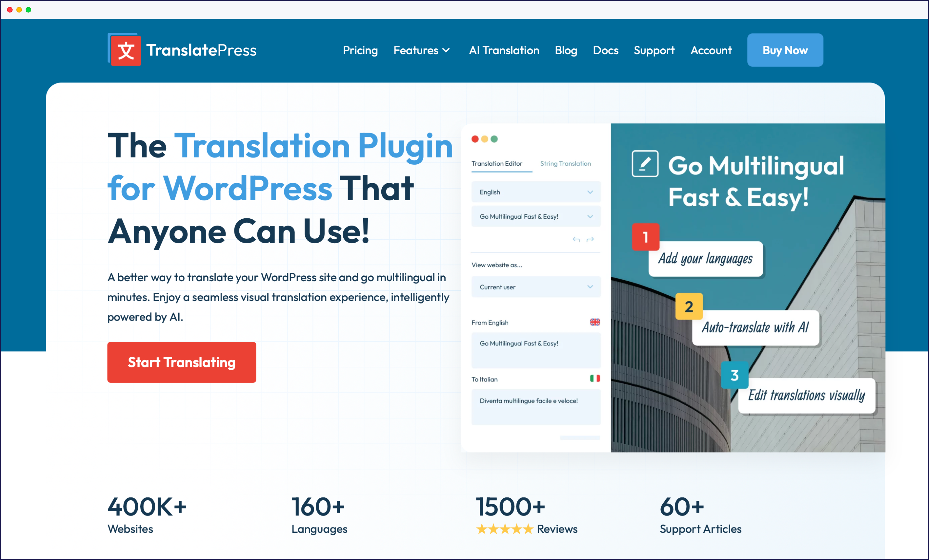
Task: Click the undo arrow icon in editor
Action: pos(576,239)
